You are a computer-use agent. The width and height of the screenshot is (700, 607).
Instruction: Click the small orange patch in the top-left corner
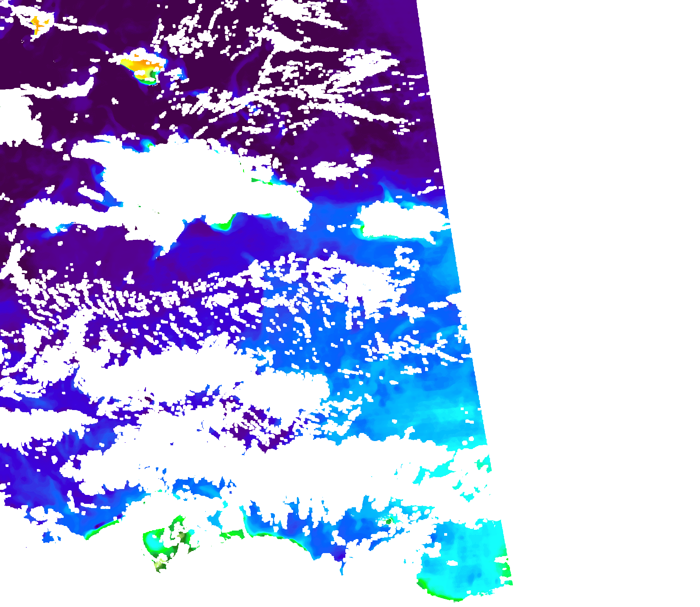tap(38, 24)
